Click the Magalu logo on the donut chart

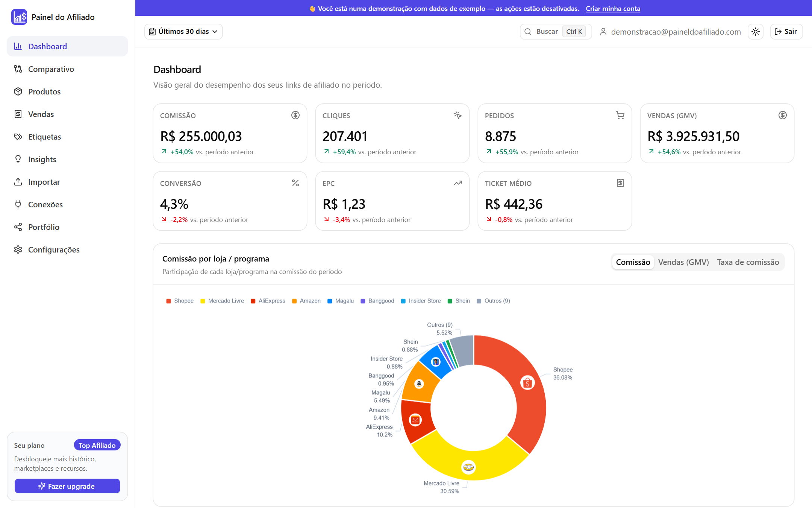tap(436, 362)
